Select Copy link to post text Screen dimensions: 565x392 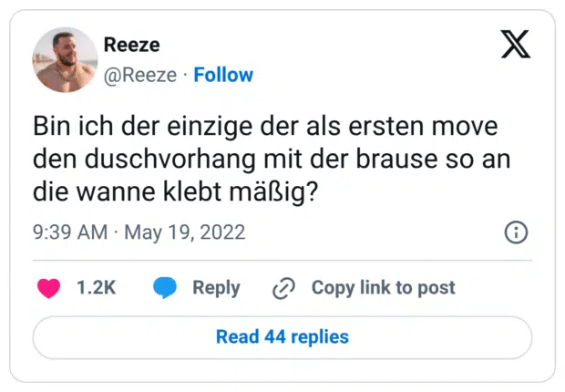click(383, 288)
